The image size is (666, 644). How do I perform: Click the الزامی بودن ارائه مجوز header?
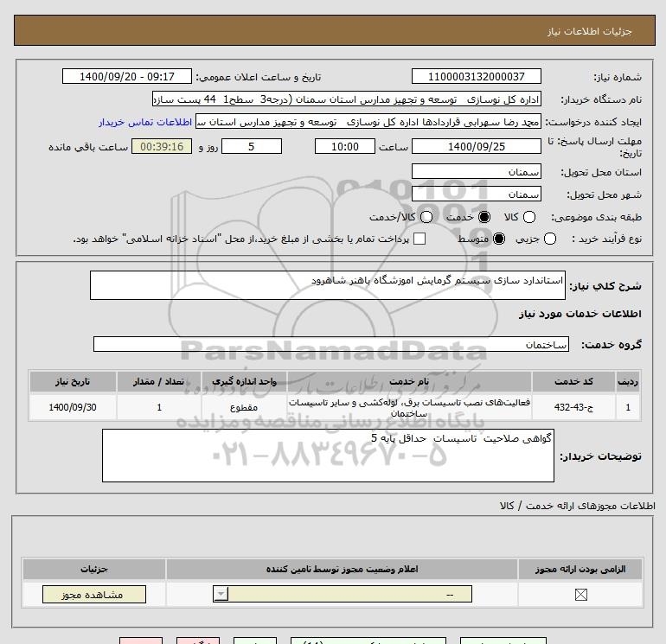coord(580,569)
